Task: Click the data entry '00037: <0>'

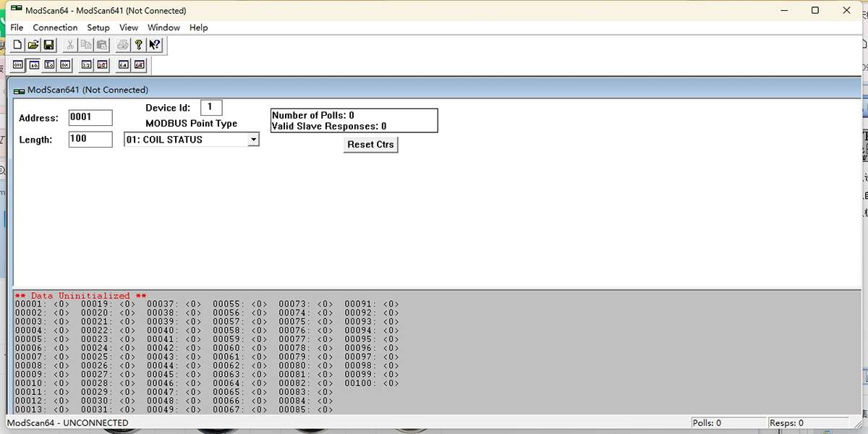Action: tap(174, 305)
